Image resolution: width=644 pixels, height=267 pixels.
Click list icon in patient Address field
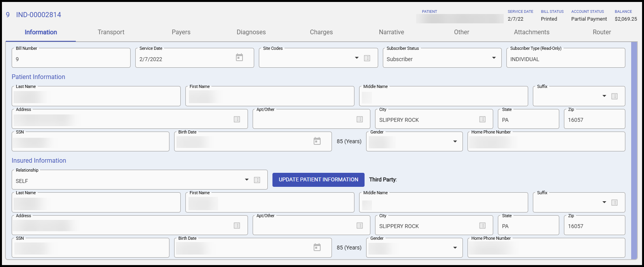pos(237,119)
